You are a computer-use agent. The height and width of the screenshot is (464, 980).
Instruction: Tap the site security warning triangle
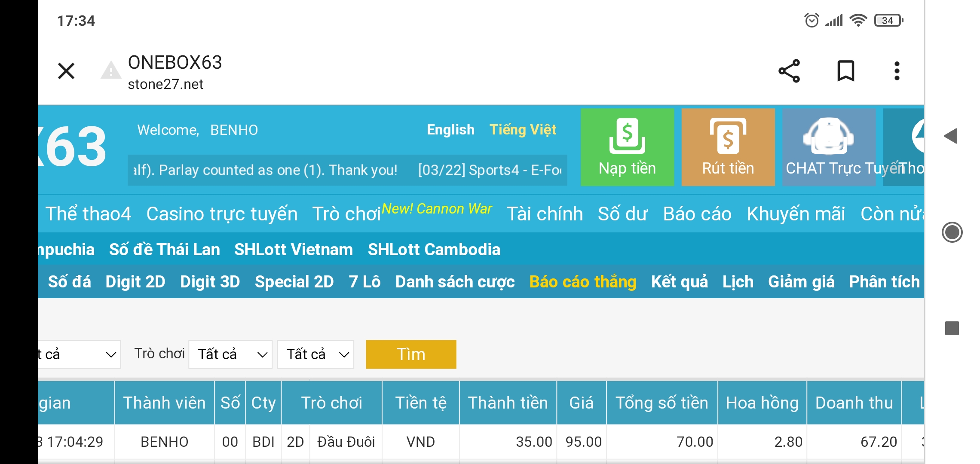(111, 70)
